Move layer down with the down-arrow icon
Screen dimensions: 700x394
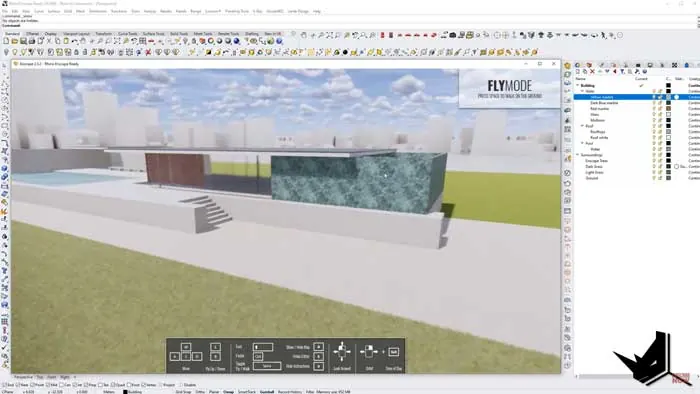[607, 71]
